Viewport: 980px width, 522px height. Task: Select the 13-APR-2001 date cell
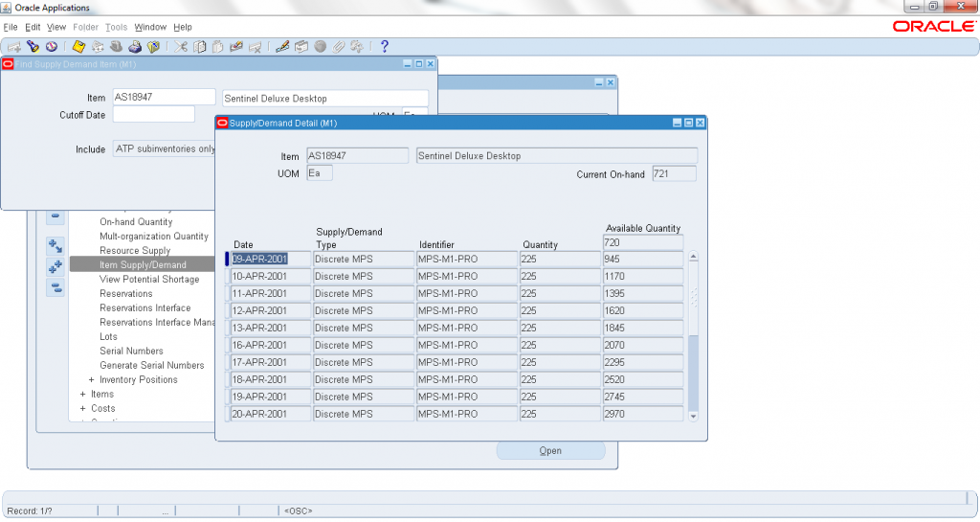click(271, 328)
